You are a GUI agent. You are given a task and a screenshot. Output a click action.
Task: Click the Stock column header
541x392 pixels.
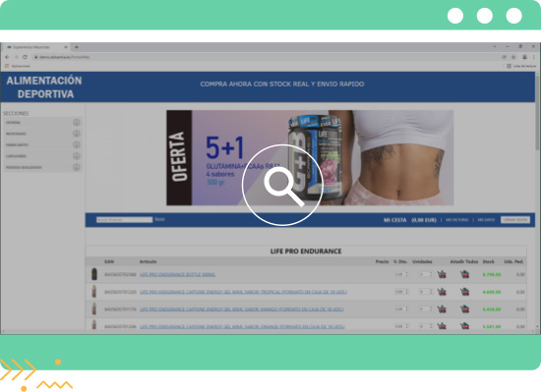tap(488, 261)
